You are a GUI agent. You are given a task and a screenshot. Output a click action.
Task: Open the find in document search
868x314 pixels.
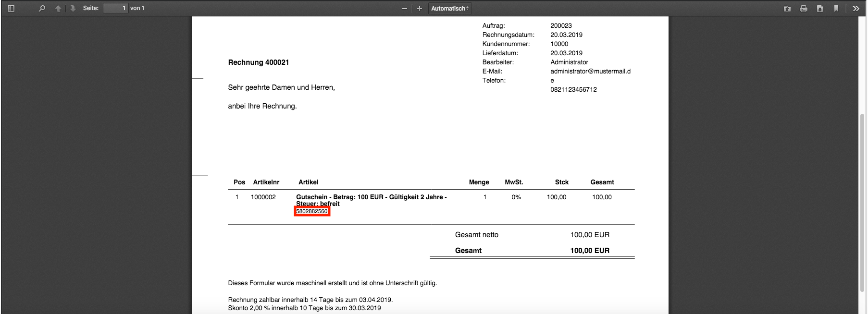point(42,8)
